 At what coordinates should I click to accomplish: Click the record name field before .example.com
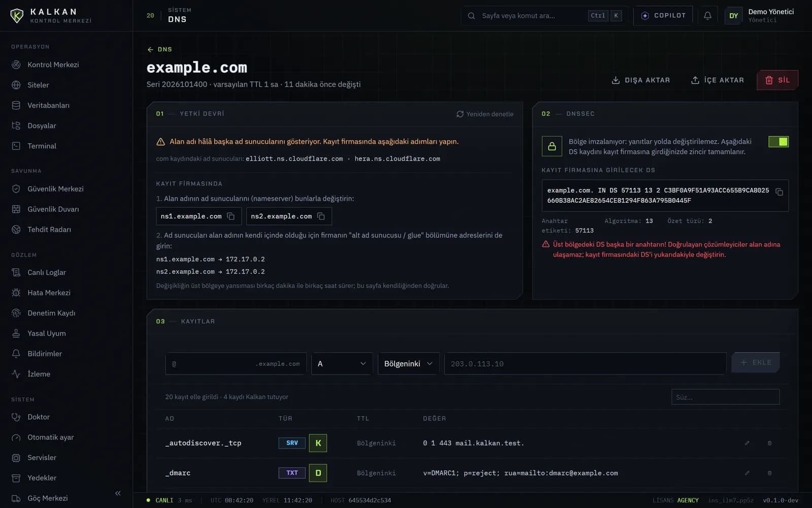235,364
